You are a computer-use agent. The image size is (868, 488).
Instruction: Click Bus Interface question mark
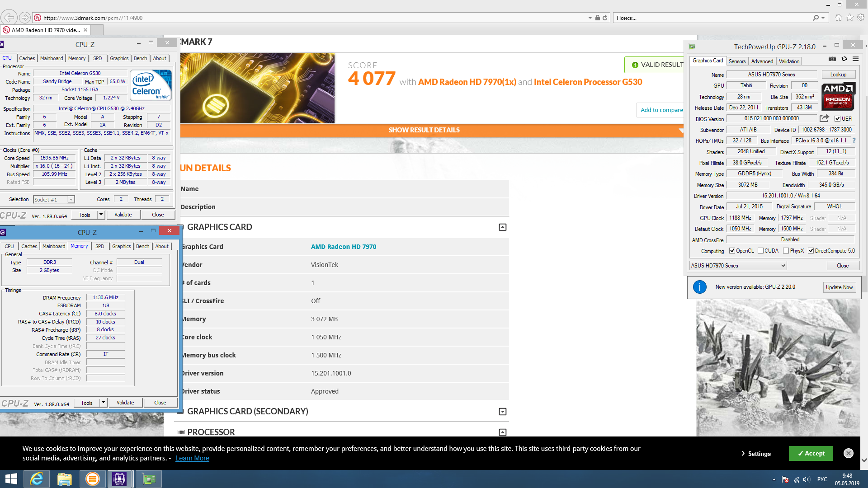[x=854, y=141]
